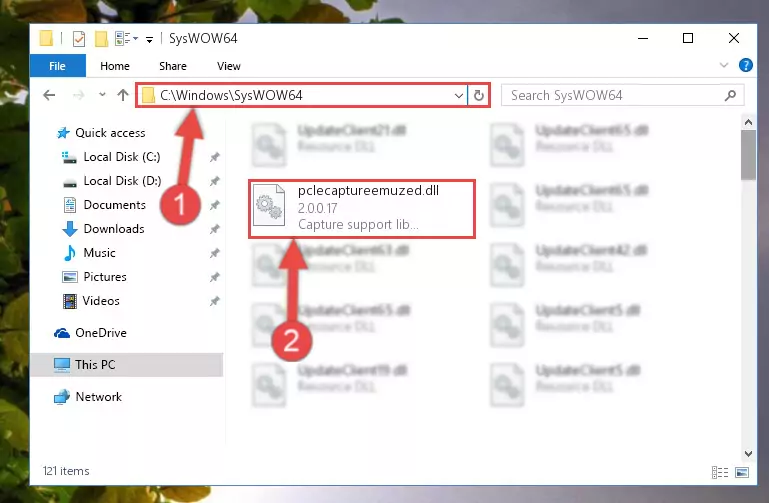The width and height of the screenshot is (769, 503).
Task: Click the vertical scrollbar thumb
Action: [748, 155]
